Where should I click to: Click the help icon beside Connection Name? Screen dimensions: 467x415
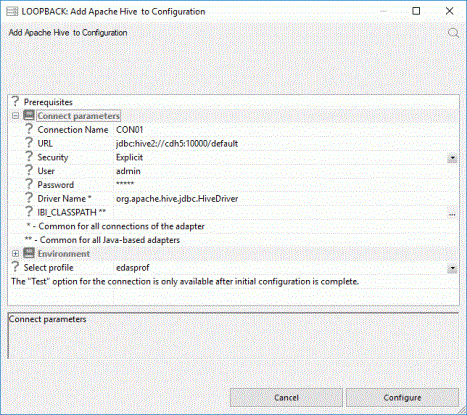point(29,129)
